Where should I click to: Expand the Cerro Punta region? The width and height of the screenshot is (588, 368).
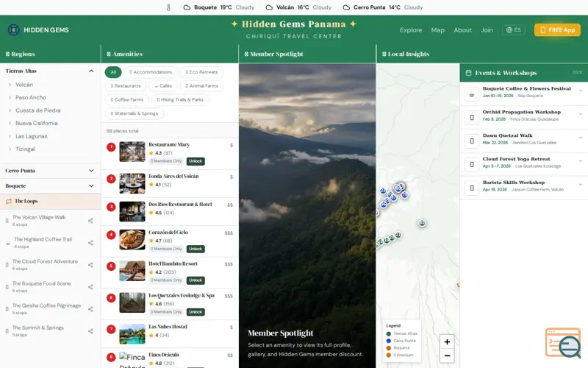click(x=91, y=171)
